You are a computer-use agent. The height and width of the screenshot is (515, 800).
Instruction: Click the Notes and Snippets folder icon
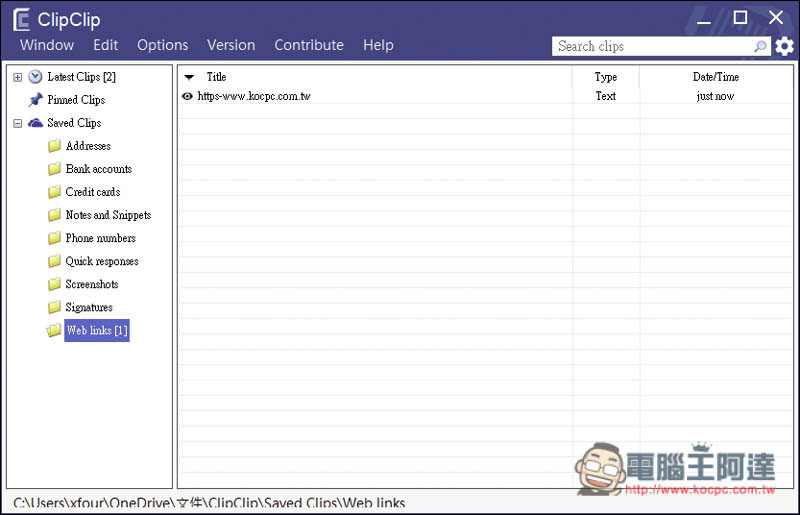[55, 215]
